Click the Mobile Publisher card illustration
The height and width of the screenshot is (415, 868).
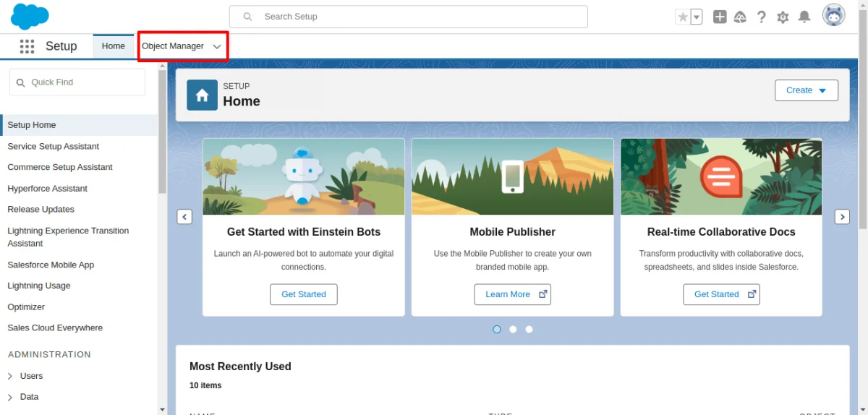[513, 176]
